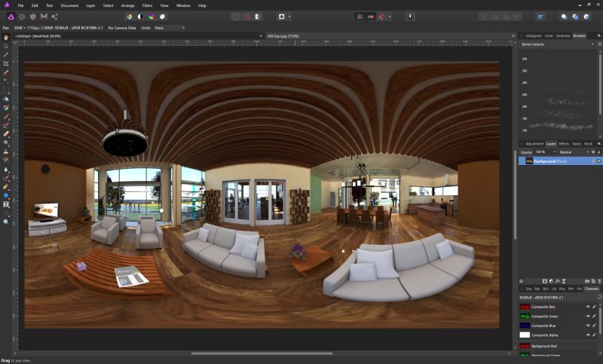Hide the Composite Alpha channel
Viewport: 603px width, 364px height.
coord(588,335)
